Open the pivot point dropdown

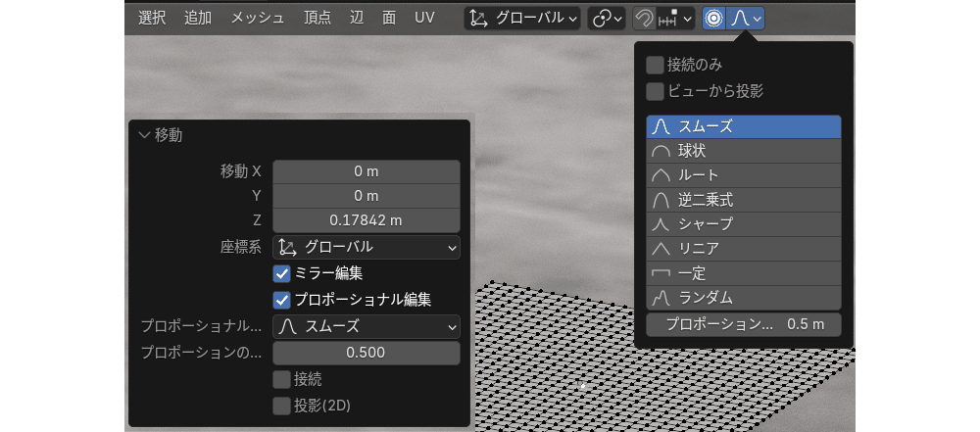tap(607, 19)
